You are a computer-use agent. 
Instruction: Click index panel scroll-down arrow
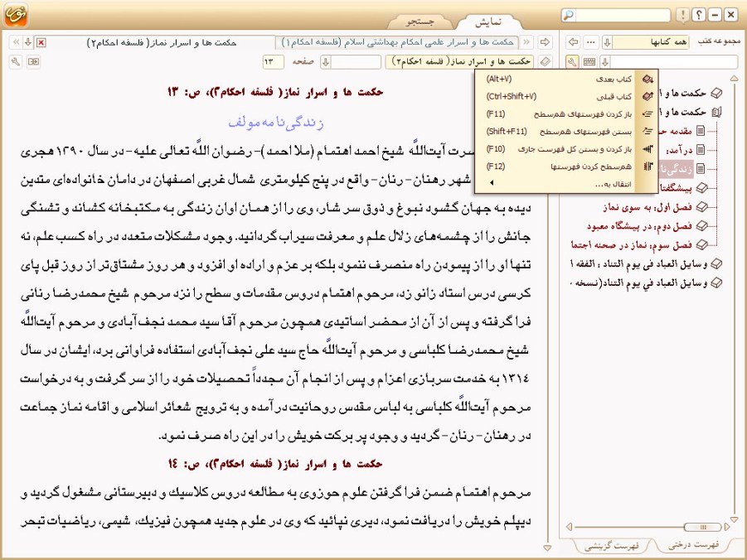point(734,519)
